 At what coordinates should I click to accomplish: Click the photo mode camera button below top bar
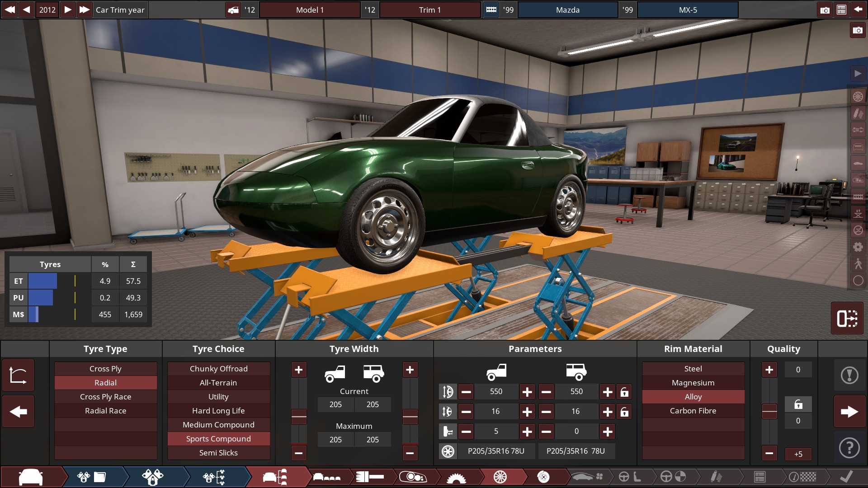858,30
